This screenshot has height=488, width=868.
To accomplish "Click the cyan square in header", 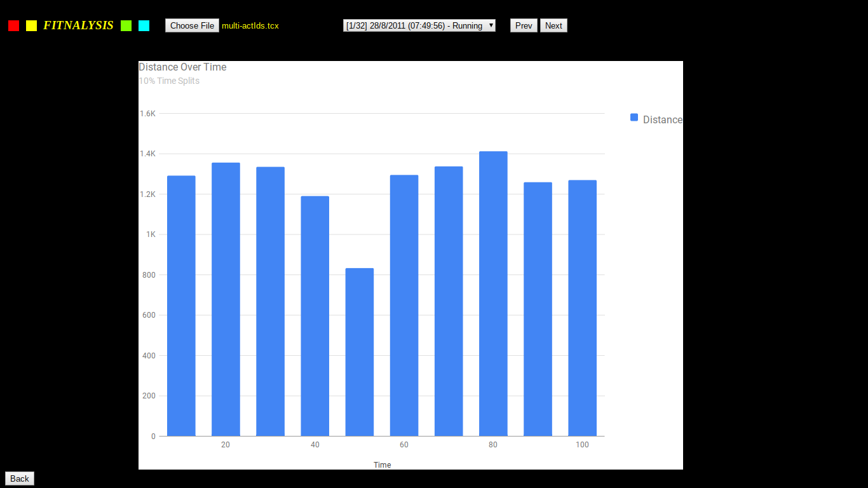I will pyautogui.click(x=144, y=25).
